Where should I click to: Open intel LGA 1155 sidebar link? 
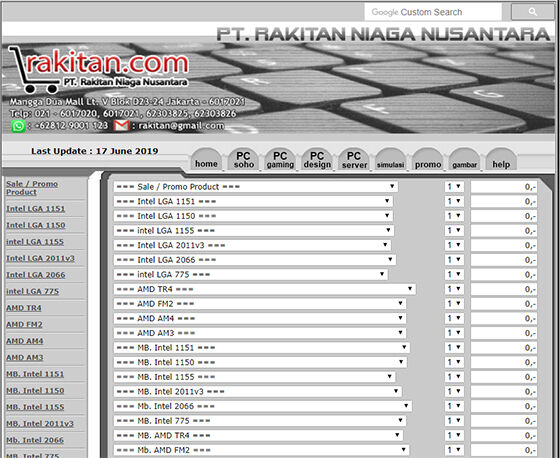click(x=35, y=242)
